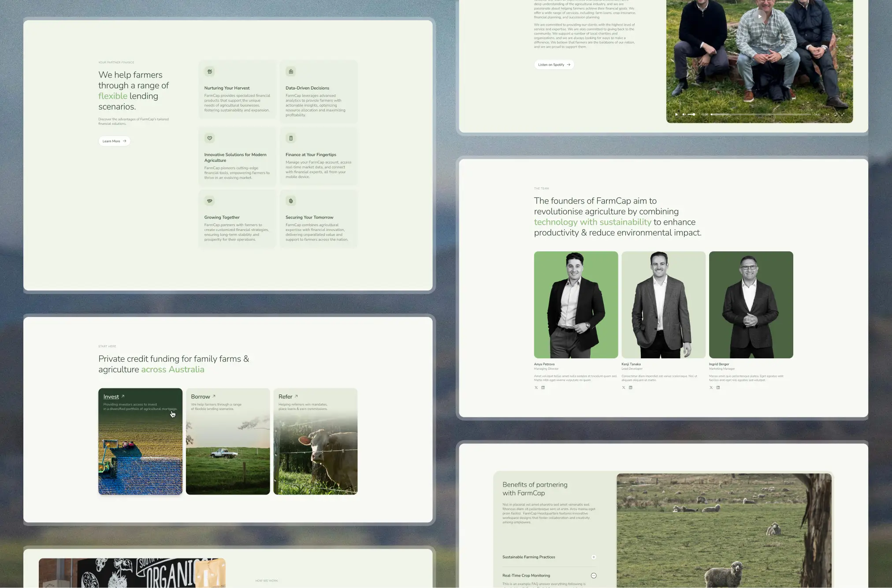This screenshot has width=892, height=588.
Task: Open Kenji Tanaka's X profile icon
Action: pos(624,387)
